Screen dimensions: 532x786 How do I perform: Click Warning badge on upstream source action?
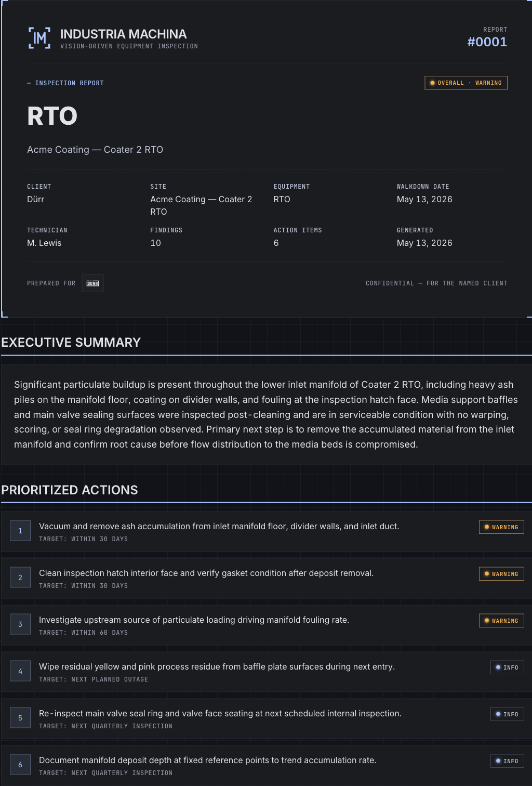(x=501, y=621)
